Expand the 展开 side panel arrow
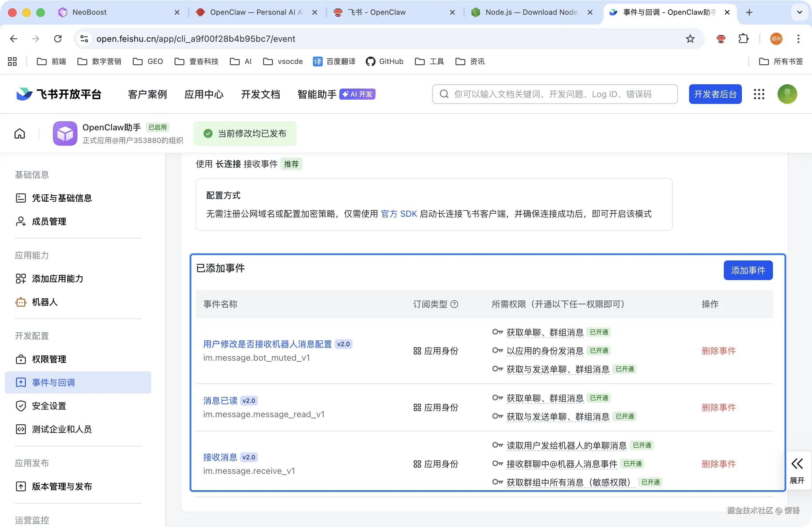This screenshot has width=812, height=527. [797, 464]
